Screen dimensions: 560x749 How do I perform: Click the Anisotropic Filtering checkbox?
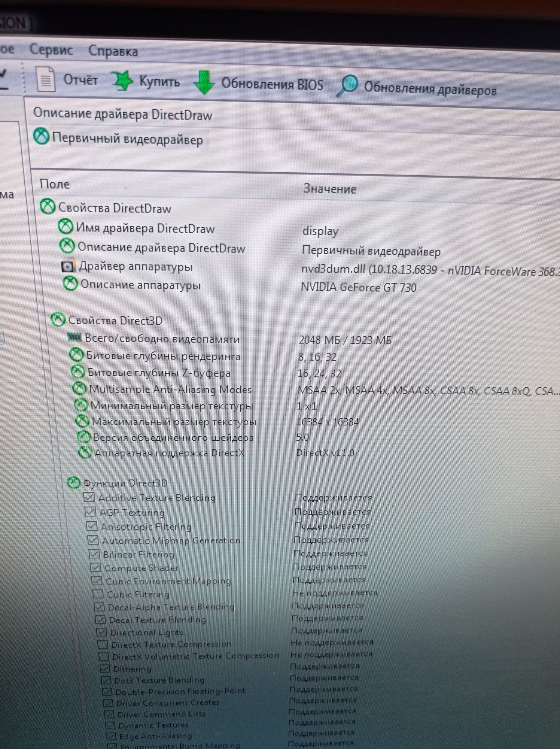pos(92,526)
